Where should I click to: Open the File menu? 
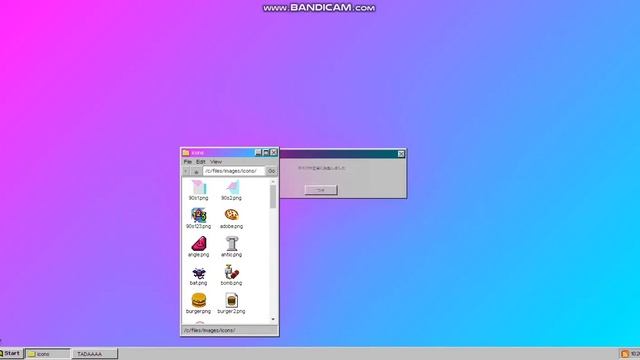[188, 162]
